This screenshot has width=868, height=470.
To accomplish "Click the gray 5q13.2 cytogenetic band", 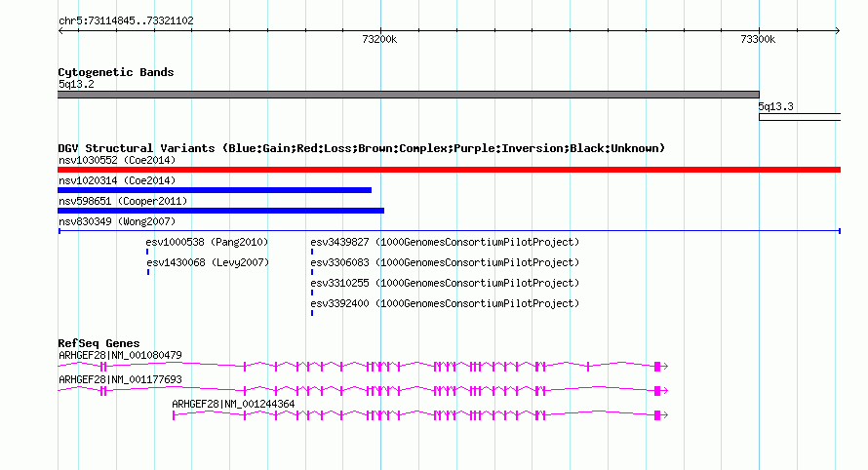I will [409, 95].
